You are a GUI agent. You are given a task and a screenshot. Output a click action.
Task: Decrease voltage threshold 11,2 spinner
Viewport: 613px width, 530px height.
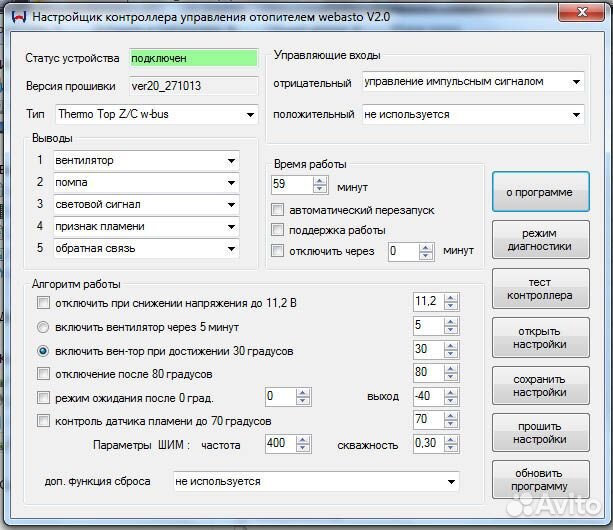pos(451,306)
